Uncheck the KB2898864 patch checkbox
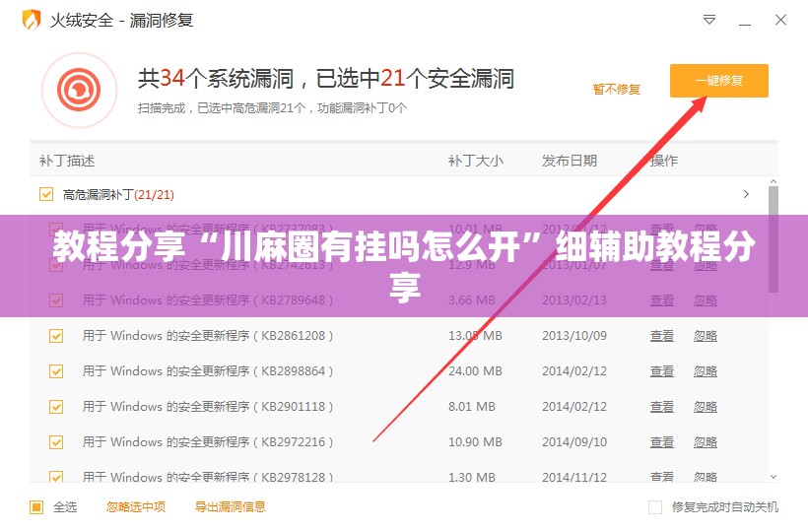Image resolution: width=808 pixels, height=532 pixels. coord(56,371)
